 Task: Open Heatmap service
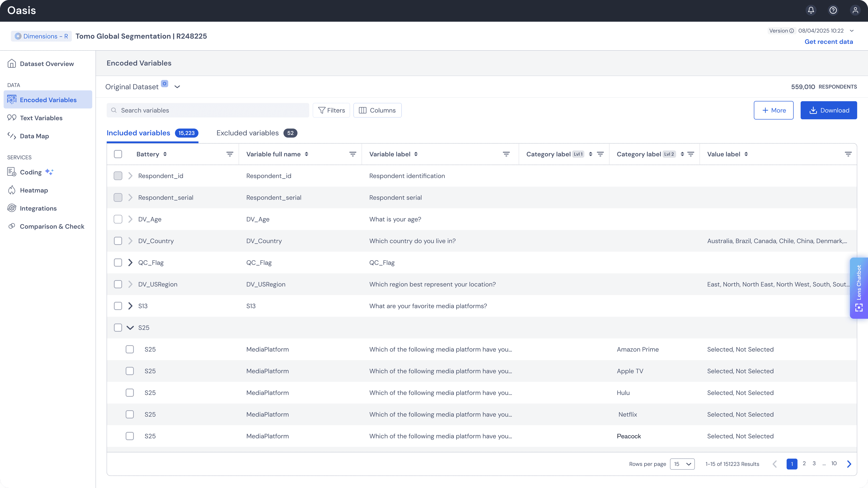point(34,190)
